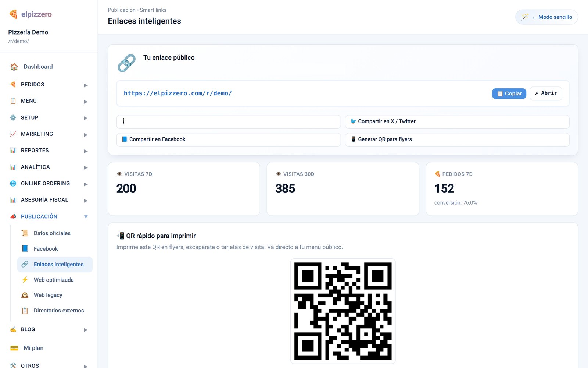Click the OTROS tools icon
588x368 pixels.
pos(13,365)
